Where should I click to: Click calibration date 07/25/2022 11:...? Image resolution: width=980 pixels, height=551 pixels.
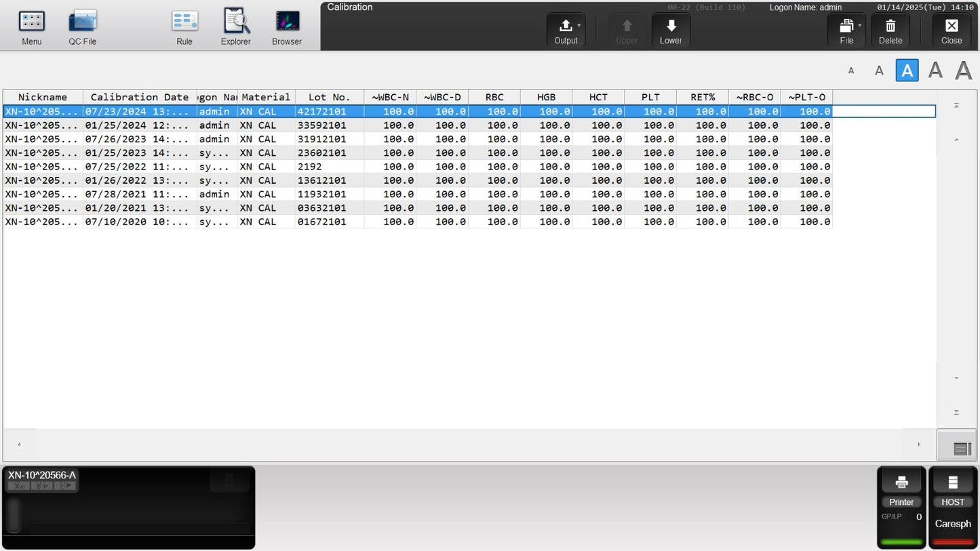tap(137, 167)
